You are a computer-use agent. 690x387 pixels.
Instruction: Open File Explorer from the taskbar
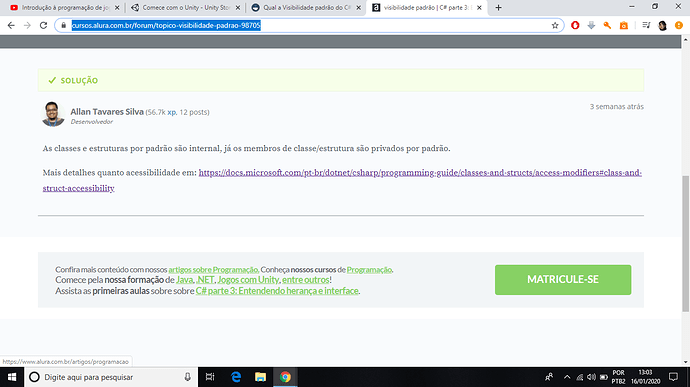click(261, 377)
